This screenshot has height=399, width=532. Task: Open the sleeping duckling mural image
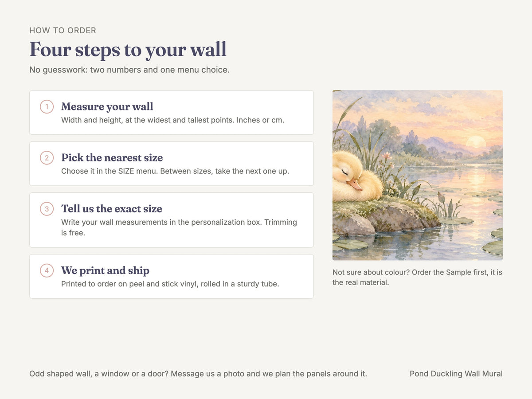[418, 175]
